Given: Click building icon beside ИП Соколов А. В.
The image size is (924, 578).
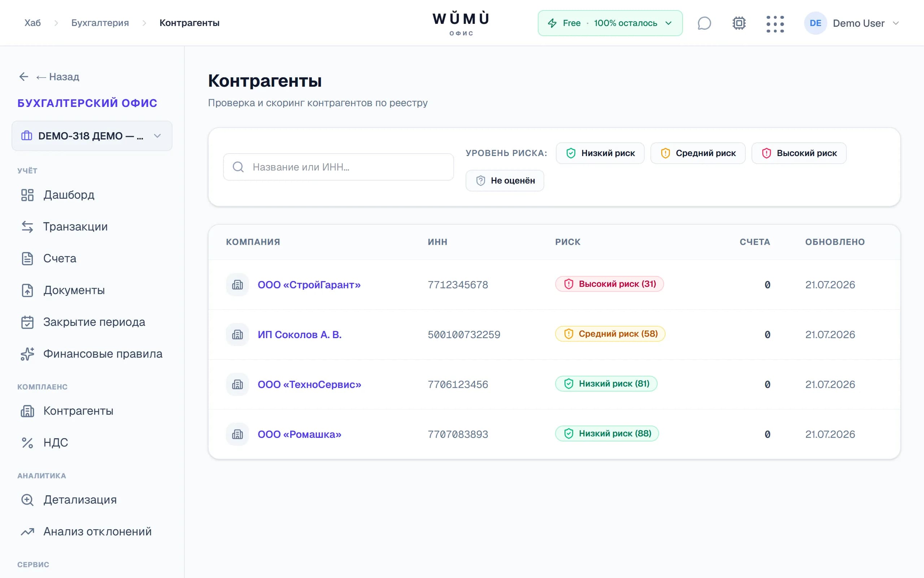Looking at the screenshot, I should pos(237,335).
